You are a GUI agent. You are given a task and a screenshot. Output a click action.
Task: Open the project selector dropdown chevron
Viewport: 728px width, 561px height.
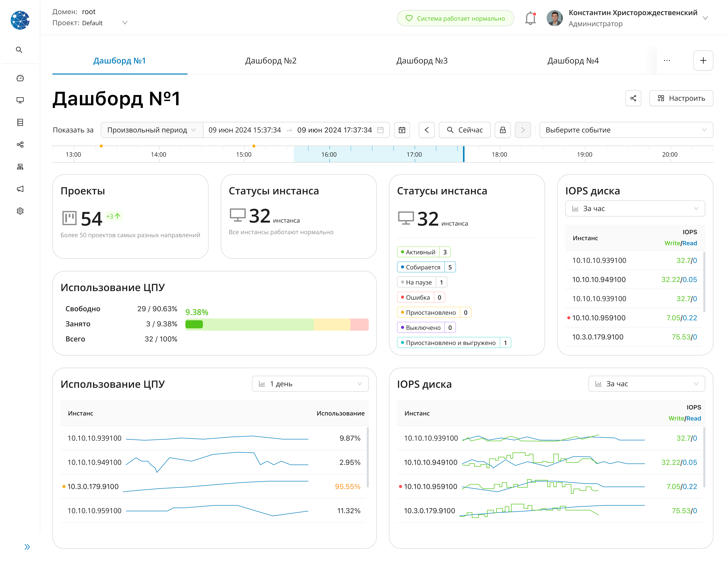(x=125, y=23)
